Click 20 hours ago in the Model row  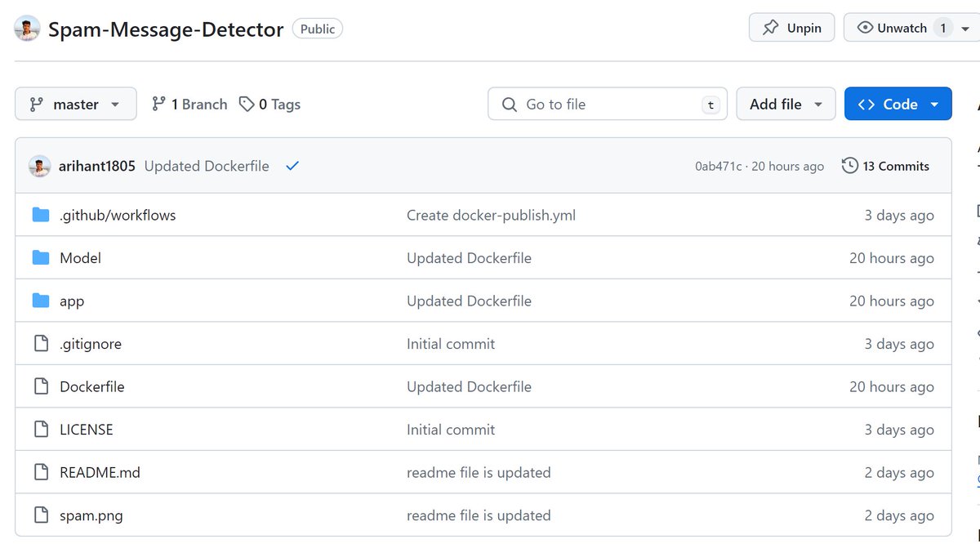[x=892, y=258]
